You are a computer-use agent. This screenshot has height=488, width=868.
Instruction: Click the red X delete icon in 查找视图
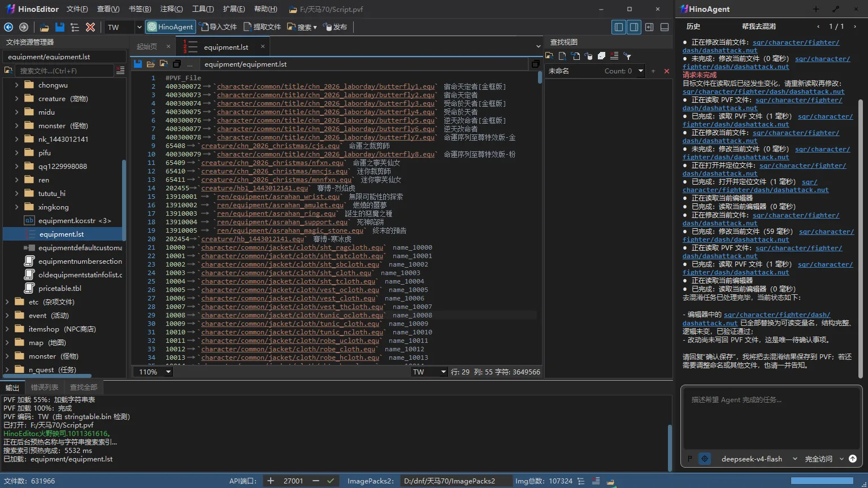pos(666,71)
